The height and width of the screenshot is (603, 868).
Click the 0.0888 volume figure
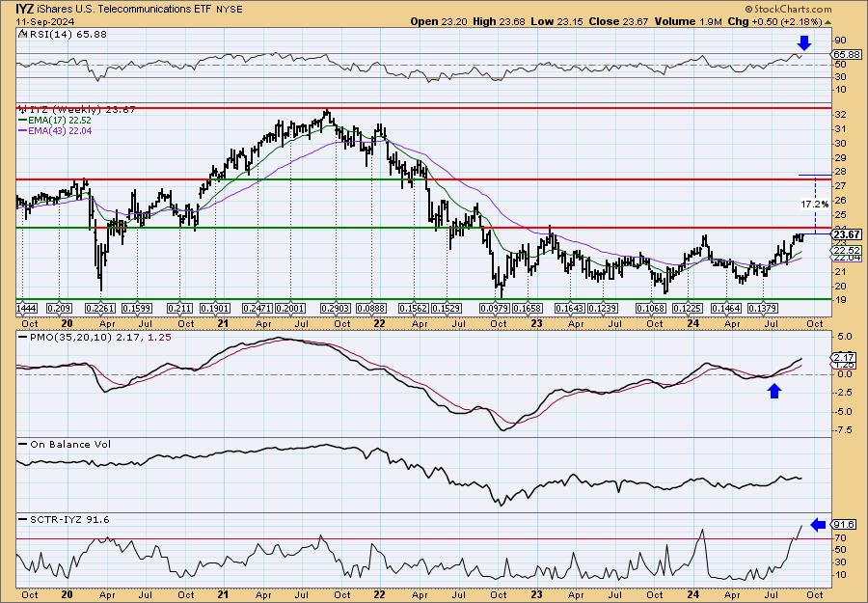point(371,308)
